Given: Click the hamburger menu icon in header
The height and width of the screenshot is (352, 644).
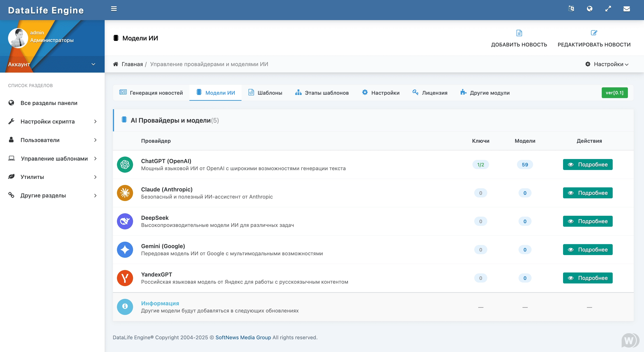Looking at the screenshot, I should tap(114, 9).
